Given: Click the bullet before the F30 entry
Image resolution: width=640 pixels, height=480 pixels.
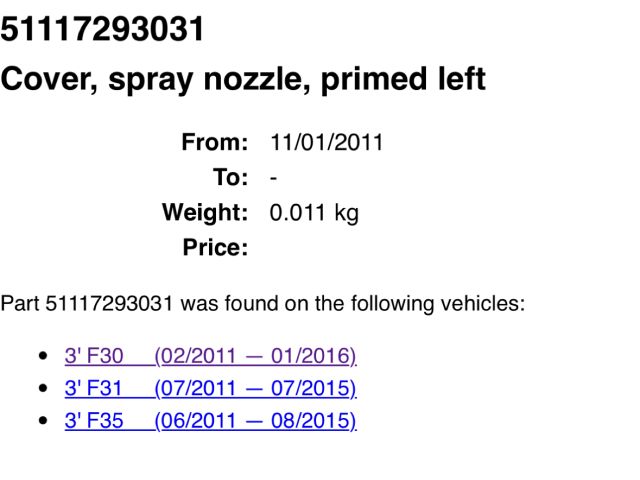Looking at the screenshot, I should click(x=42, y=356).
